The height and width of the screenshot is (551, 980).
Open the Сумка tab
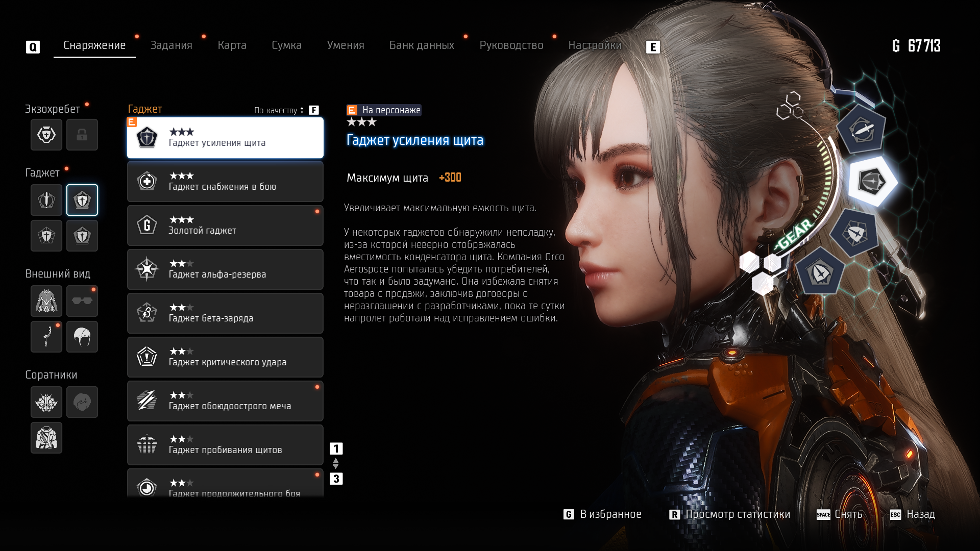tap(286, 45)
